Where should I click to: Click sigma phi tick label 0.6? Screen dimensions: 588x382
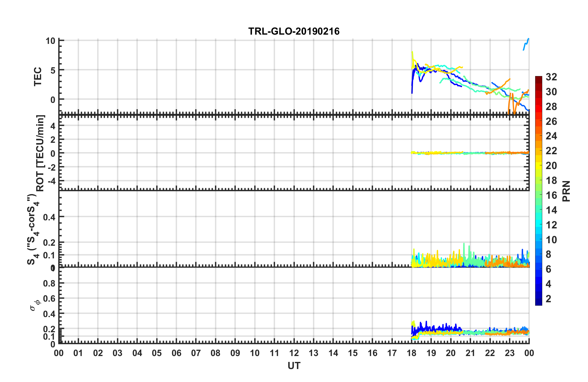click(49, 298)
